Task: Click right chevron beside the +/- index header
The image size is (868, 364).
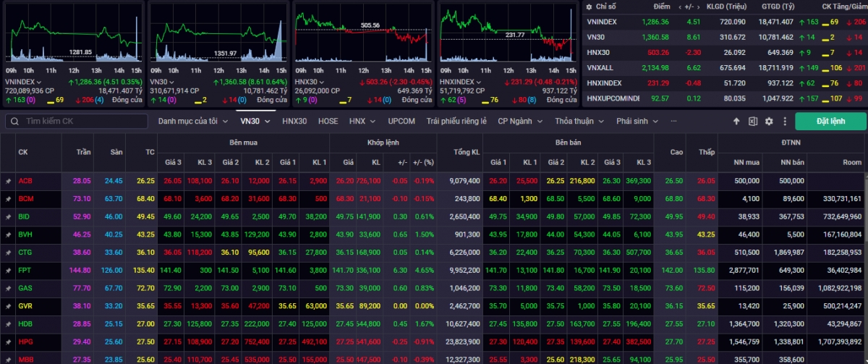Action: coord(699,7)
